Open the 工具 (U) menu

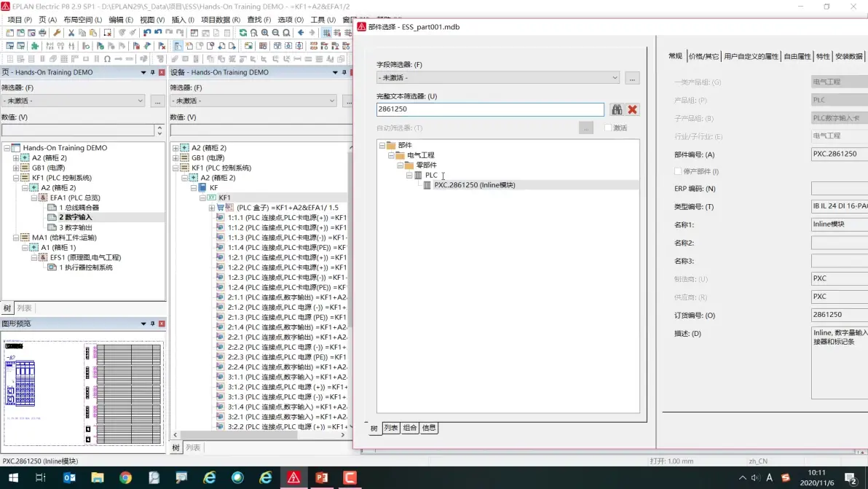323,20
